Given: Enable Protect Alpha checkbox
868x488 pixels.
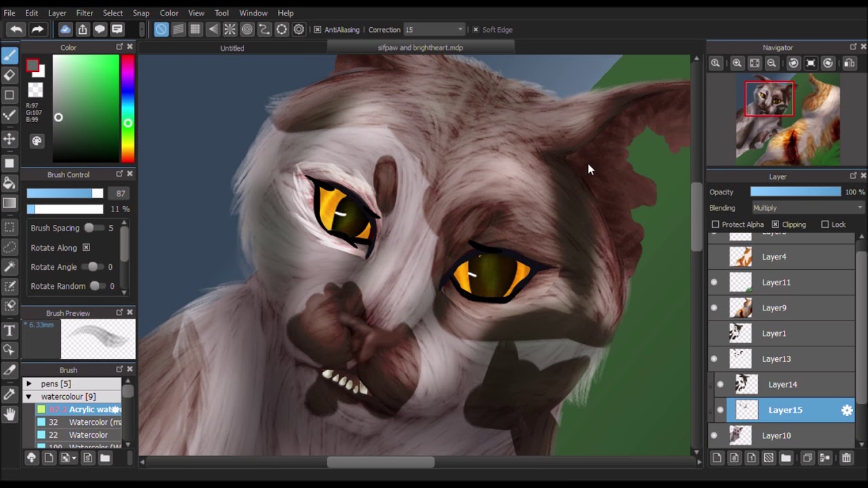Looking at the screenshot, I should click(x=715, y=224).
